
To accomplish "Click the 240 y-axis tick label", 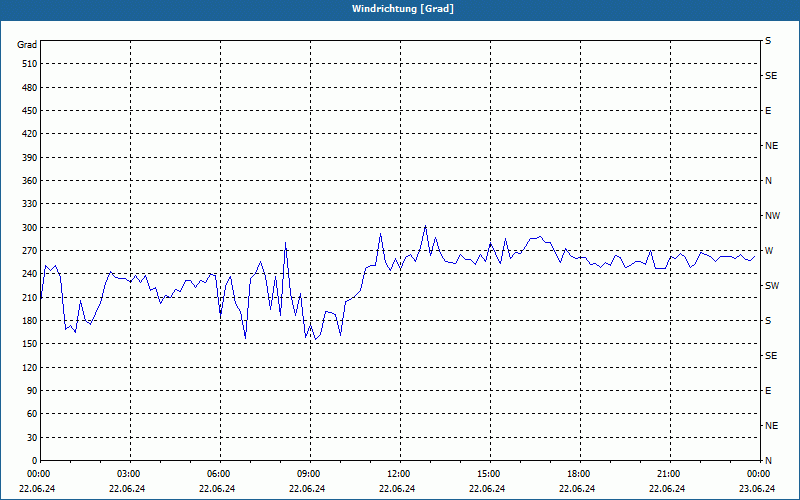I will [30, 274].
